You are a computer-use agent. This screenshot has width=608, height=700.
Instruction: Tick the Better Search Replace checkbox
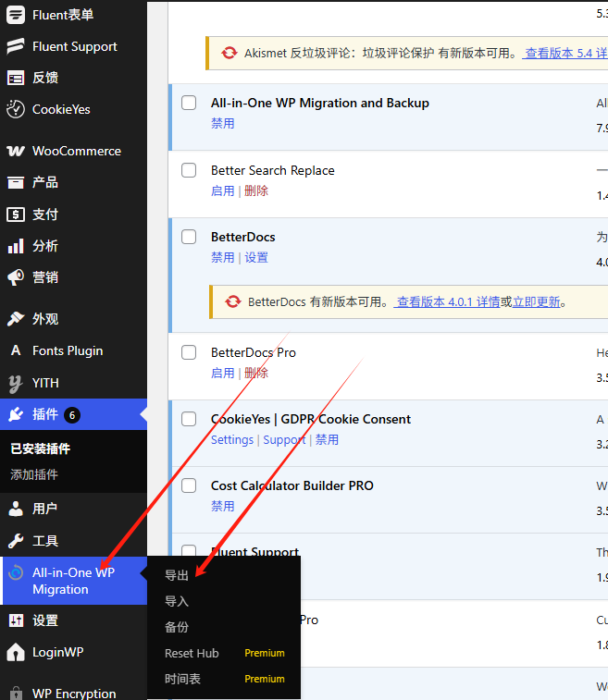click(189, 170)
